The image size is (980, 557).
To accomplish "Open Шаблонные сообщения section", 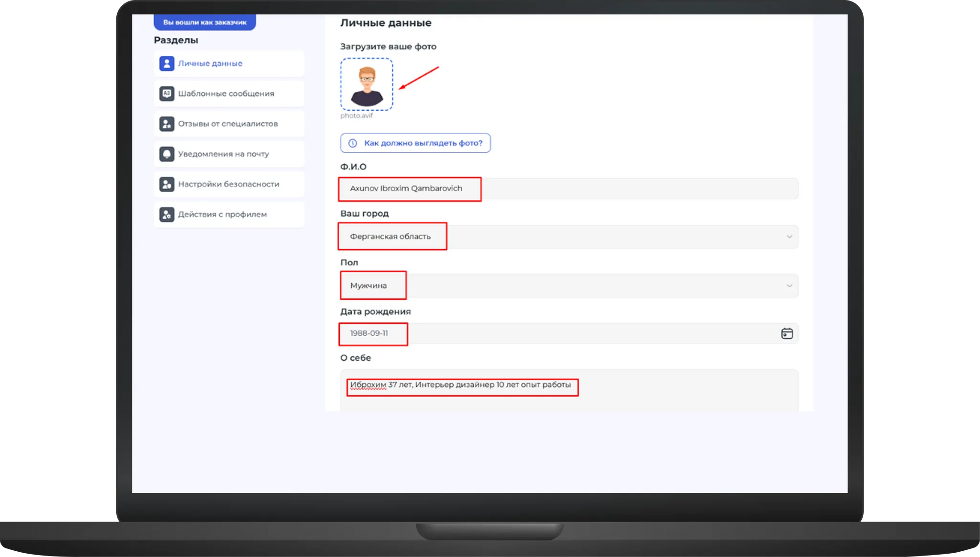I will (x=226, y=93).
